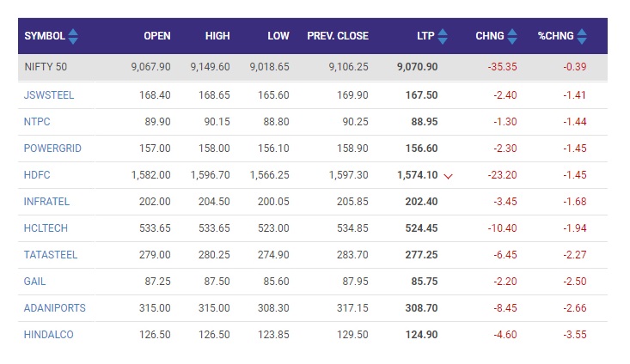This screenshot has height=364, width=630.
Task: Open the ADANIPORTS stock link
Action: (55, 308)
